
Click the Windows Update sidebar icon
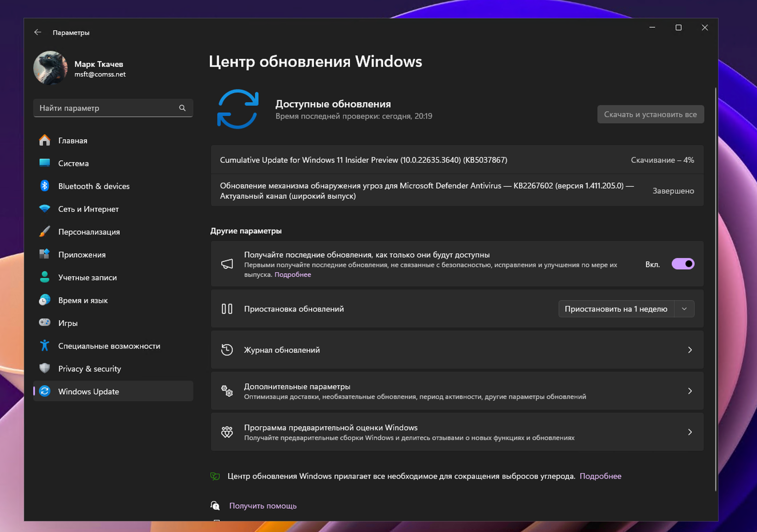point(44,391)
